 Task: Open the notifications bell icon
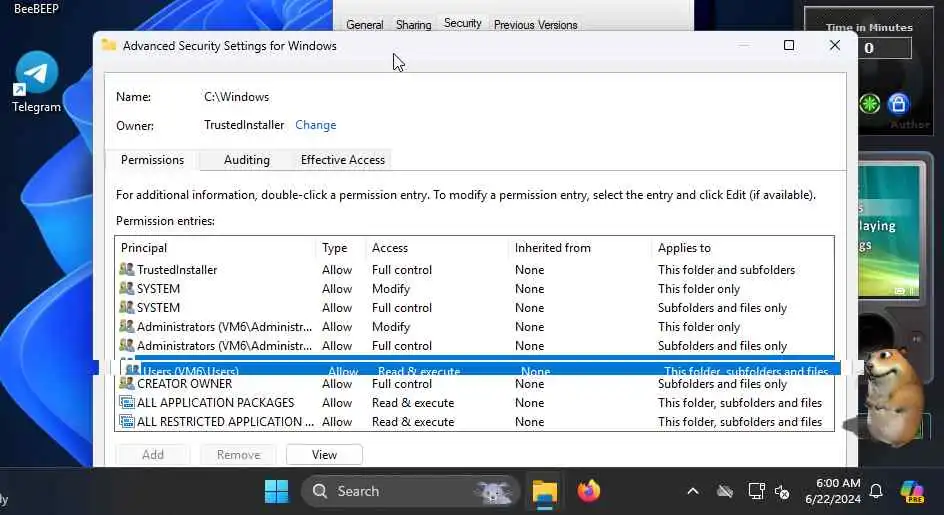point(877,492)
